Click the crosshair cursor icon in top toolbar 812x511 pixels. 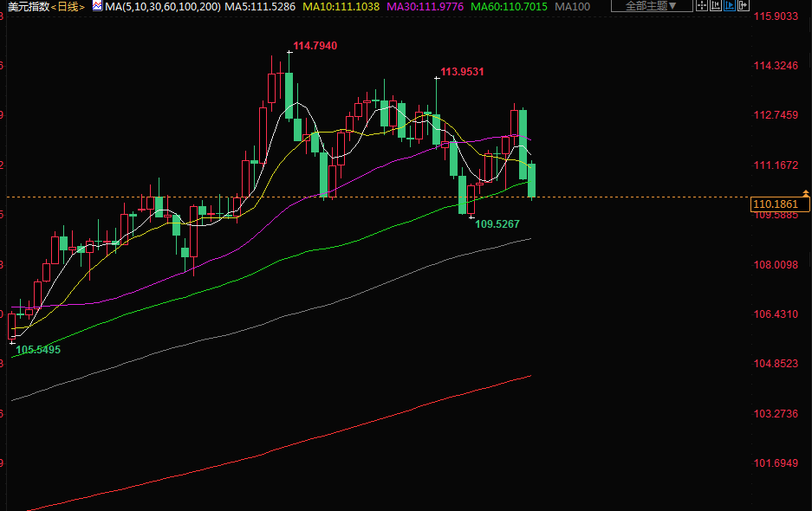point(704,6)
